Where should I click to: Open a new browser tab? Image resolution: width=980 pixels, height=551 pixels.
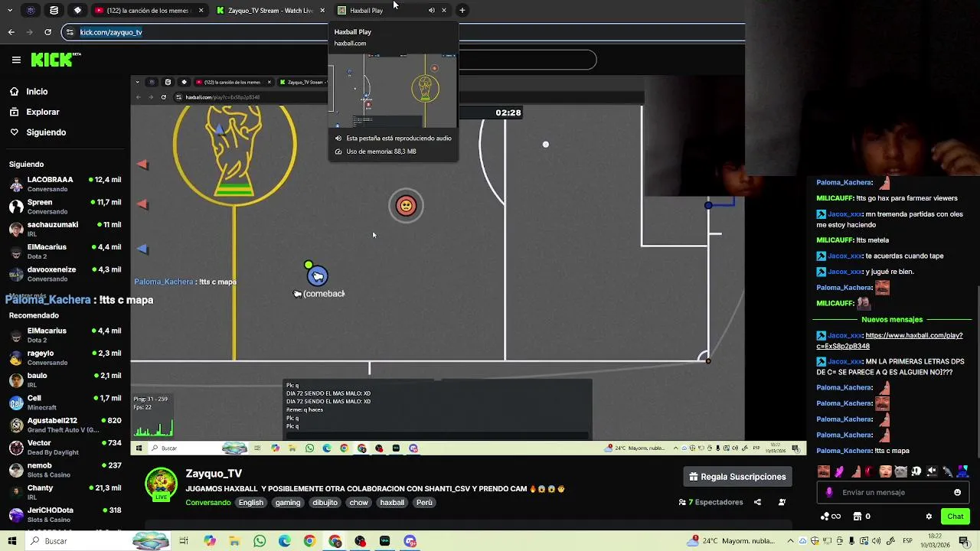point(462,10)
